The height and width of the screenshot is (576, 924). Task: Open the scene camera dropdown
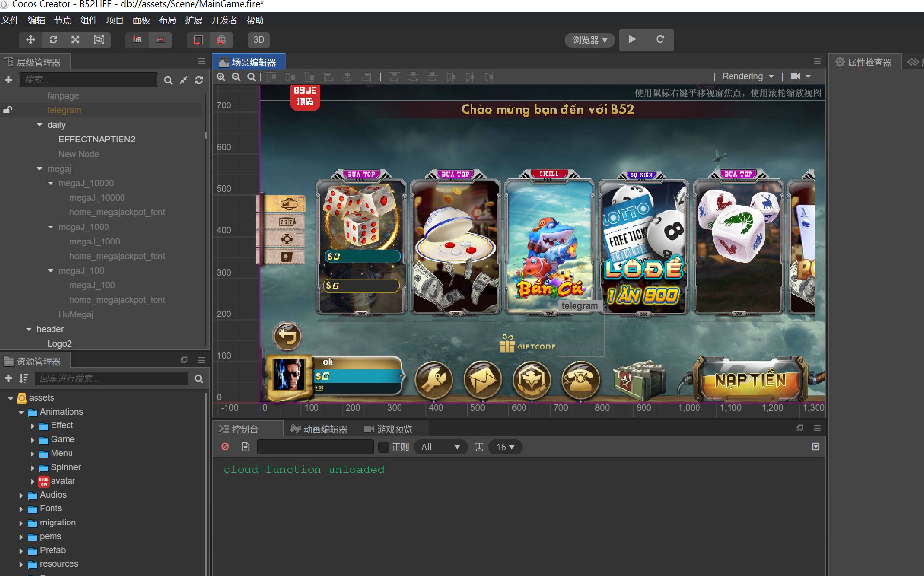(x=801, y=76)
